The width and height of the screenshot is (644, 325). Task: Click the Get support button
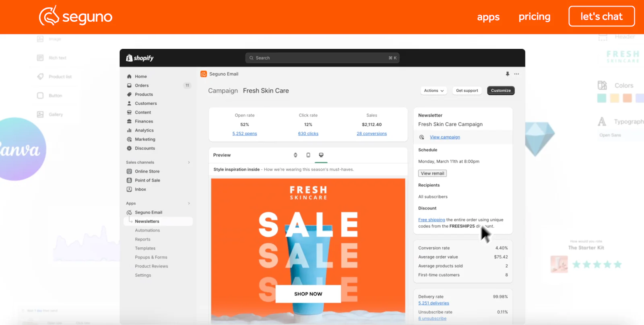pyautogui.click(x=467, y=91)
